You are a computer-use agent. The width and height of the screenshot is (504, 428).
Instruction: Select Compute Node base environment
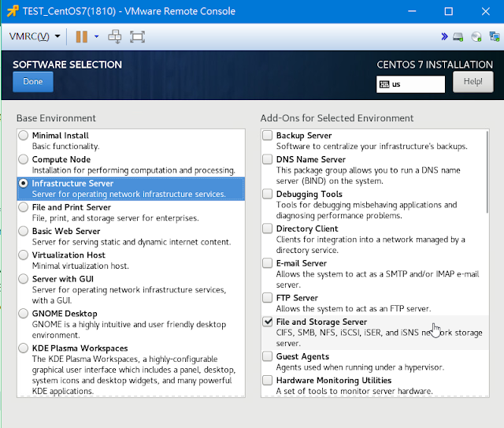[x=23, y=159]
